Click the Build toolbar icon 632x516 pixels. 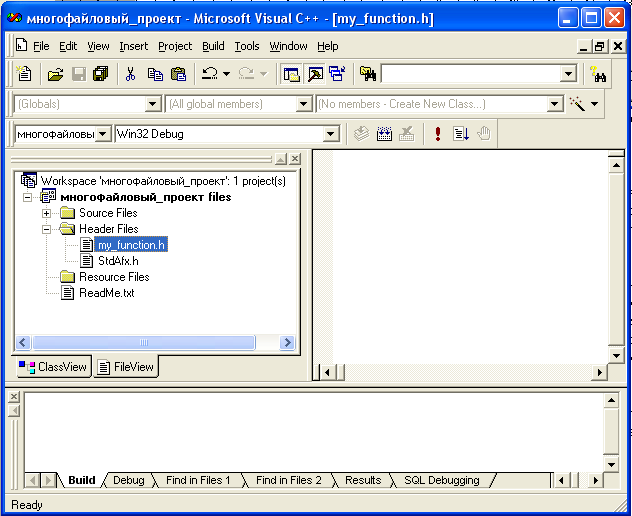coord(384,133)
